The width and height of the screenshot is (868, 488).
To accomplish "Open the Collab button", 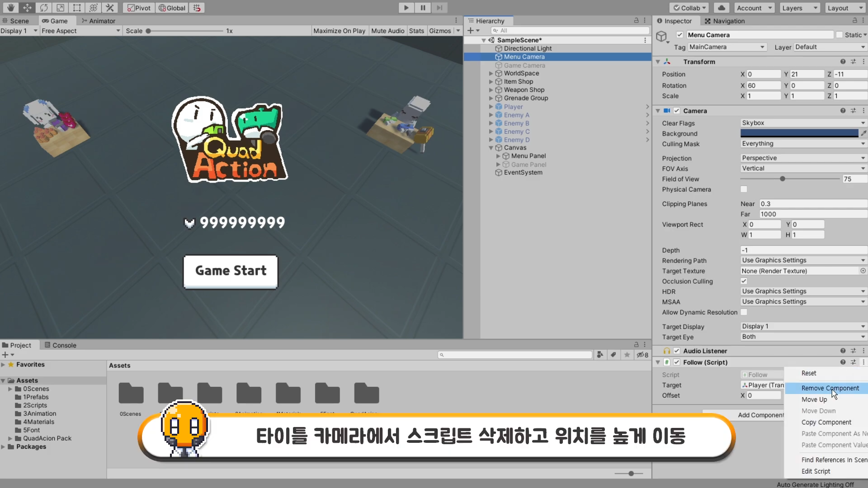I will click(689, 8).
